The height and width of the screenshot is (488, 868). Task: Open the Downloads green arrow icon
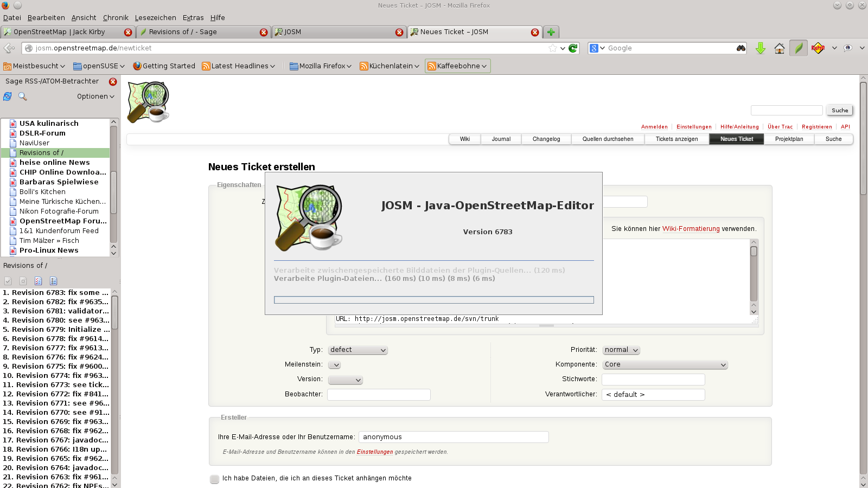click(x=761, y=48)
